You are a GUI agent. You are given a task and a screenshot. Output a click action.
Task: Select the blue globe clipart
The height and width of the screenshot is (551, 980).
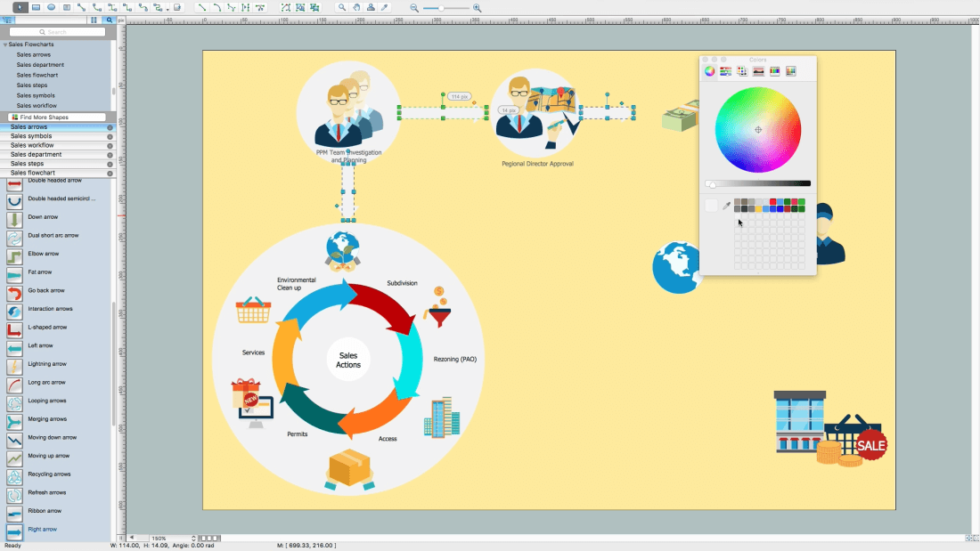tap(675, 267)
